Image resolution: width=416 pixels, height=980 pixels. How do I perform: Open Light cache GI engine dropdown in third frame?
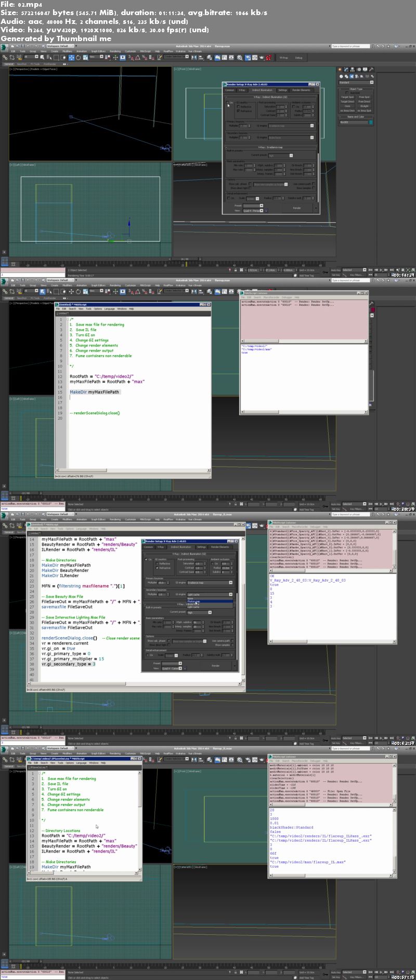[210, 595]
